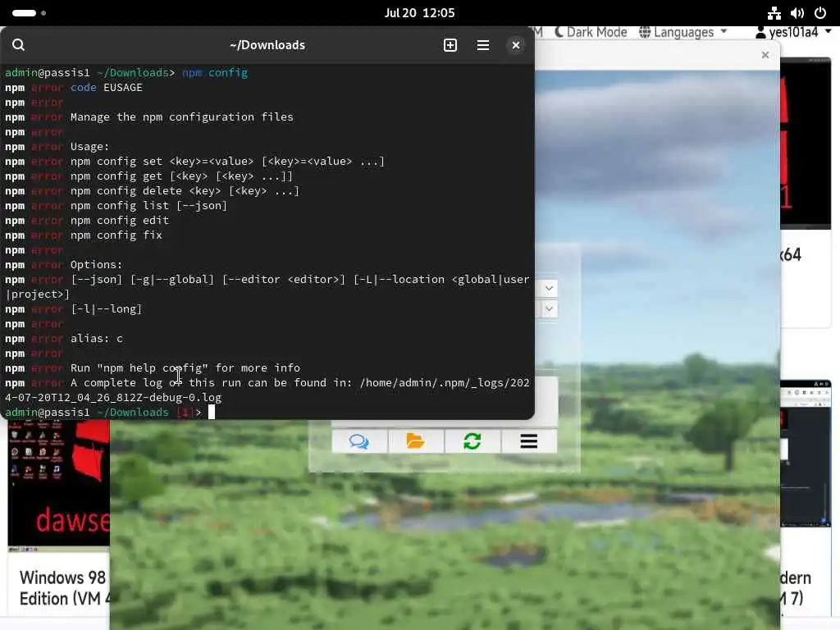The width and height of the screenshot is (840, 630).
Task: Open volume control in top bar
Action: click(797, 13)
